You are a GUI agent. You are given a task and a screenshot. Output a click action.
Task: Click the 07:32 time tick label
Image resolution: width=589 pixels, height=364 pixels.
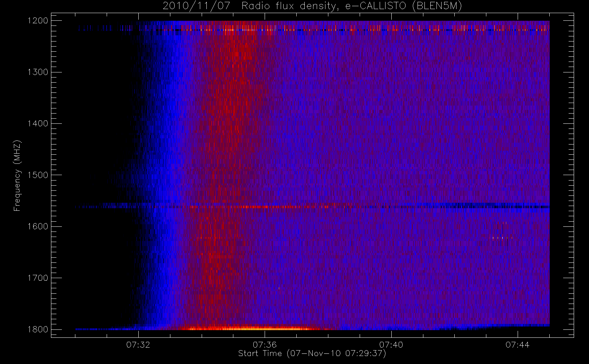(x=138, y=345)
